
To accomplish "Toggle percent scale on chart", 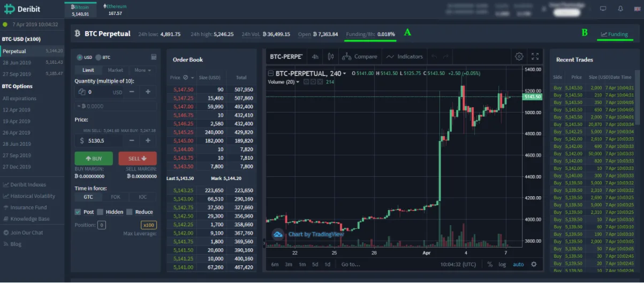I will tap(490, 264).
